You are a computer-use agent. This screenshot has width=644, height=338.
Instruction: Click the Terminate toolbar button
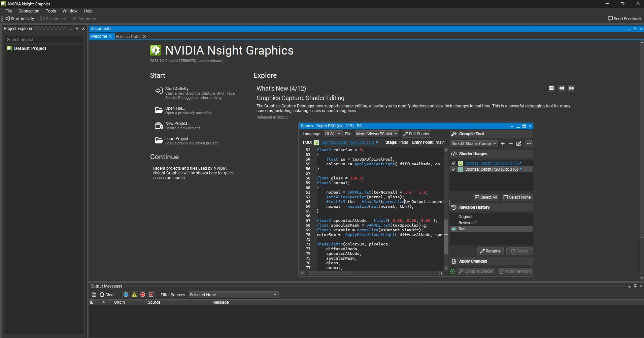tap(84, 19)
